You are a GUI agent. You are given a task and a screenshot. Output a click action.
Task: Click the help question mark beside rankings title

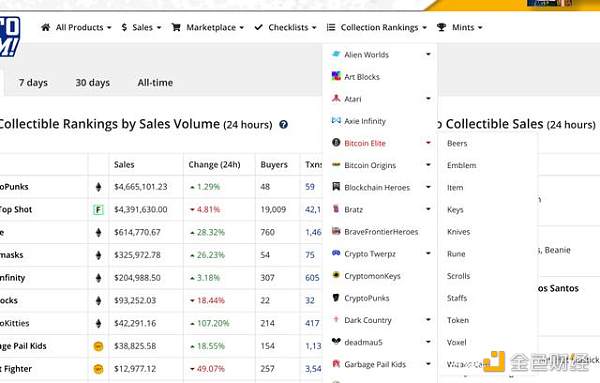[283, 124]
